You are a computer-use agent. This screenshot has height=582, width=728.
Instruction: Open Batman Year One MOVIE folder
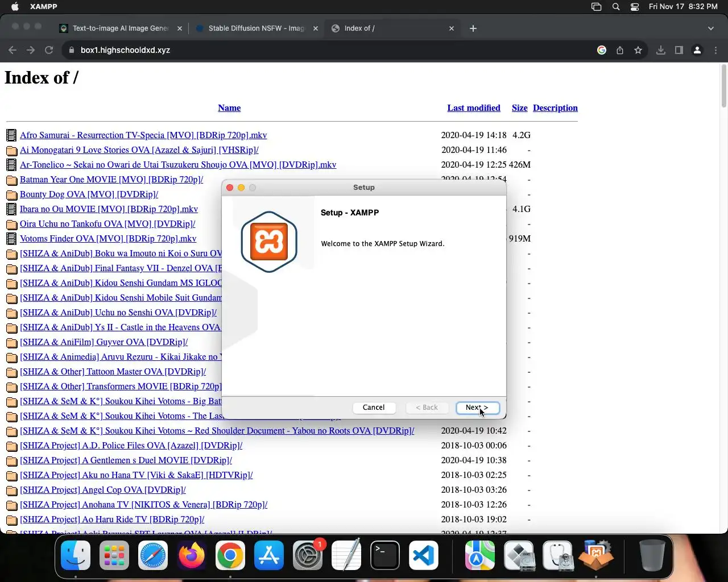click(x=111, y=180)
